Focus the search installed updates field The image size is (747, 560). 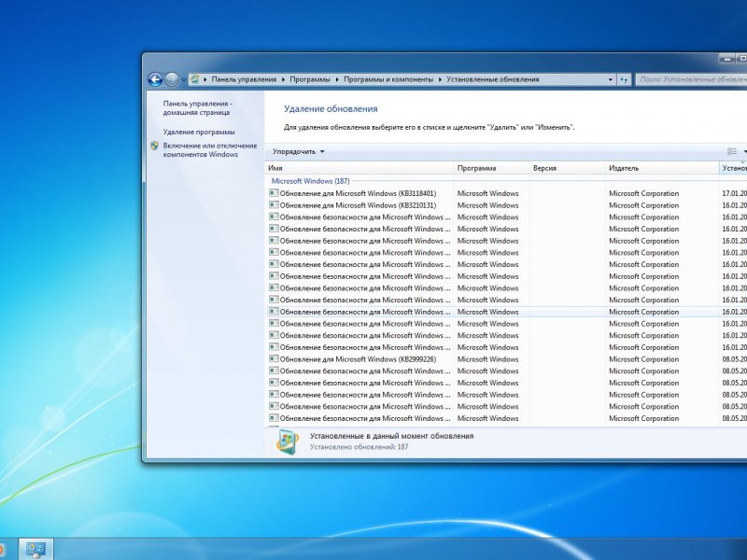(x=691, y=79)
